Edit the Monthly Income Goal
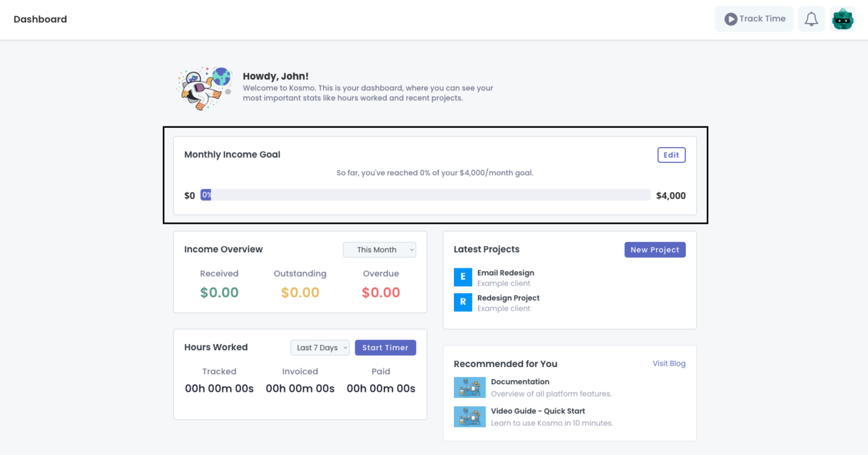Image resolution: width=868 pixels, height=455 pixels. [671, 155]
